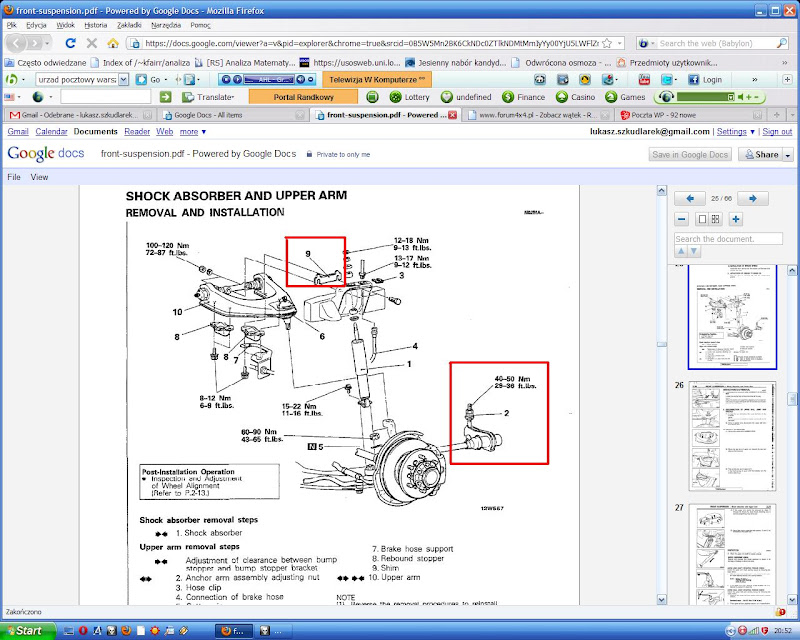The height and width of the screenshot is (640, 800).
Task: Click the Share button
Action: tap(761, 155)
